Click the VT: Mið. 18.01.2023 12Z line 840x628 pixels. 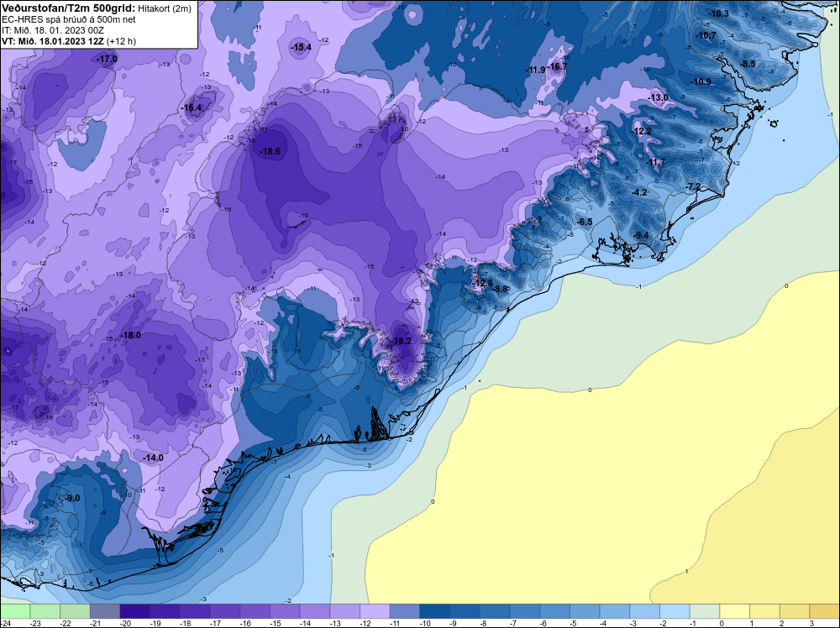click(x=69, y=41)
